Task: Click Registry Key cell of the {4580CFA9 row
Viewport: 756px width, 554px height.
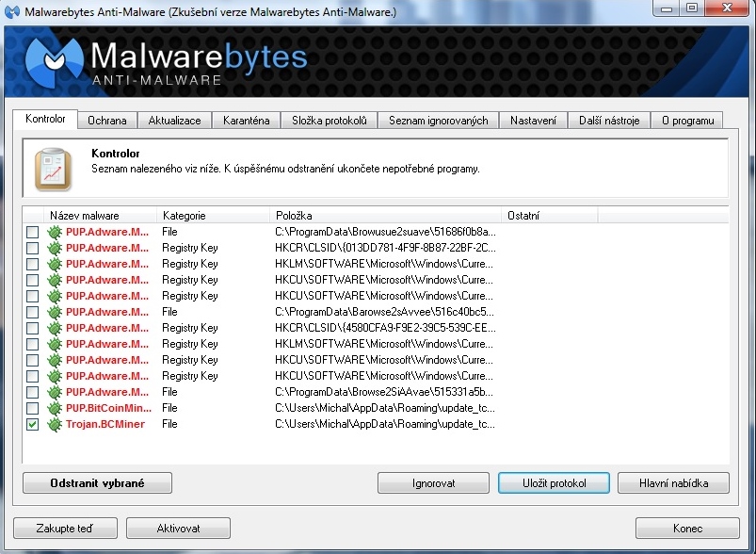Action: pos(190,328)
